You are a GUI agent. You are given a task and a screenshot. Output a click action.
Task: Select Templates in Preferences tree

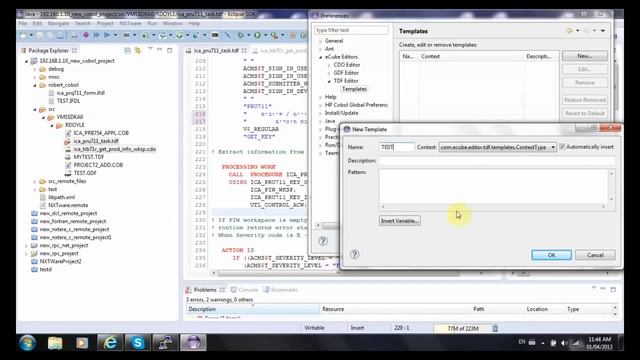point(354,89)
